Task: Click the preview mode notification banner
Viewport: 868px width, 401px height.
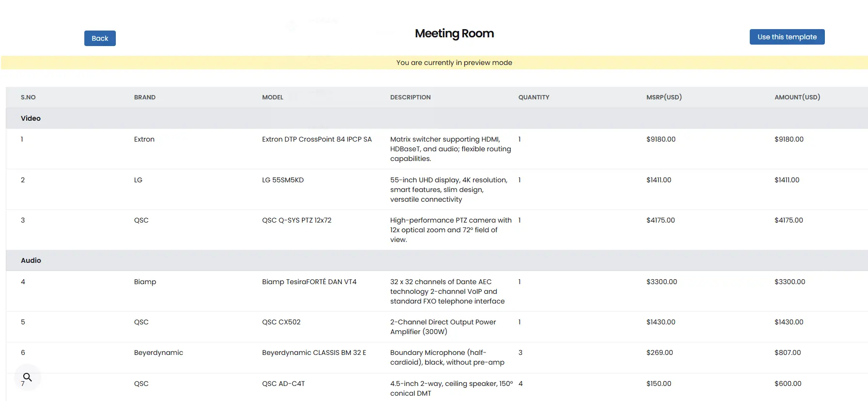Action: tap(434, 63)
